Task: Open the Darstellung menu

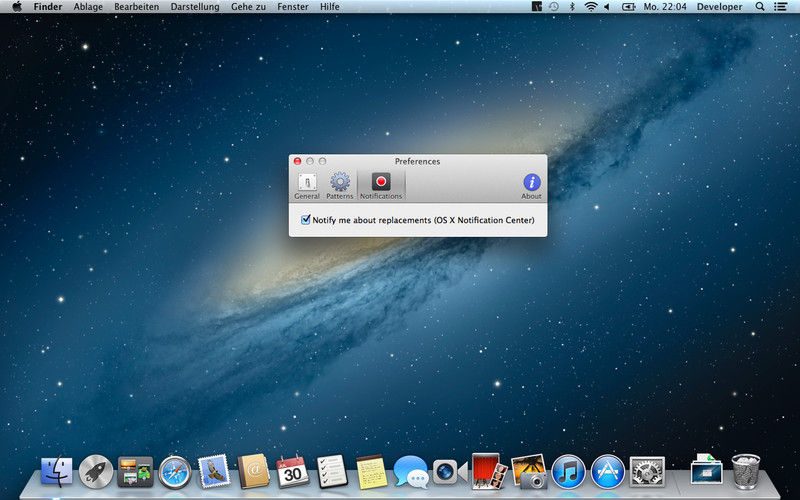Action: pos(195,7)
